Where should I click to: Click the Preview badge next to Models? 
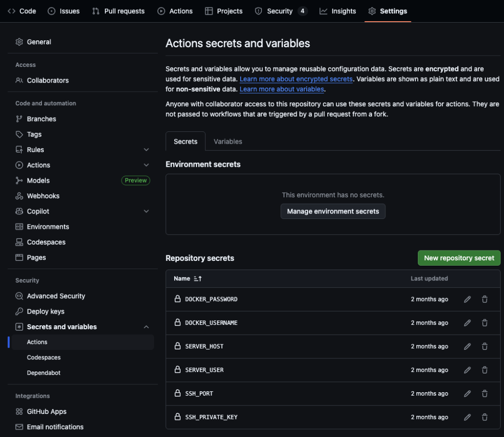click(x=136, y=181)
